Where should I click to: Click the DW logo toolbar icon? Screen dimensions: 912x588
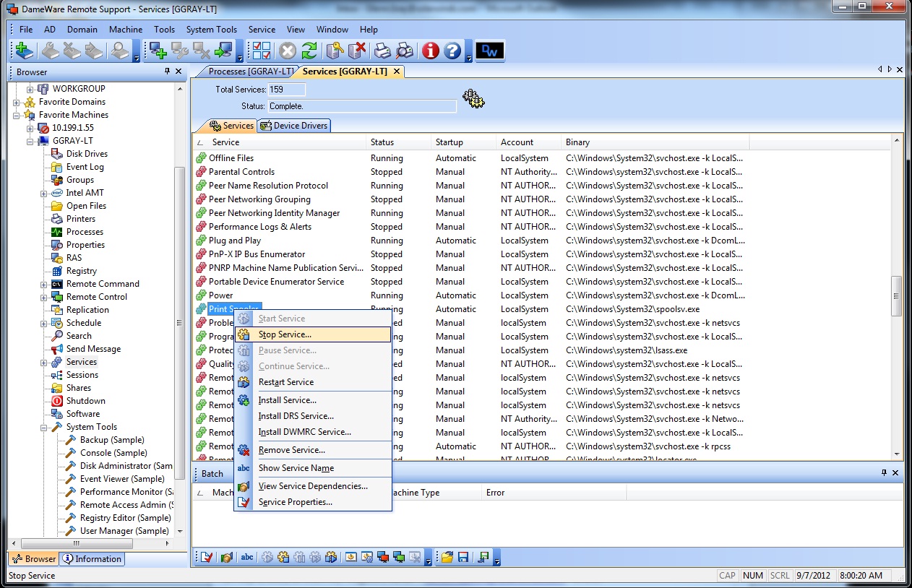[491, 51]
